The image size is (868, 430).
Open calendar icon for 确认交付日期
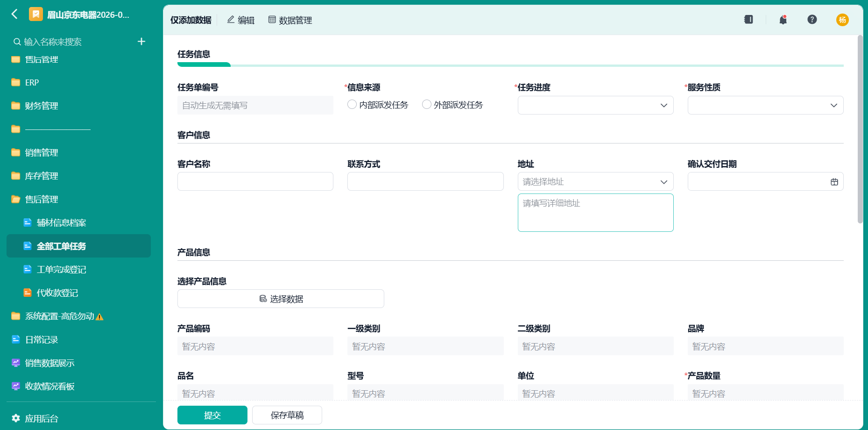tap(834, 182)
